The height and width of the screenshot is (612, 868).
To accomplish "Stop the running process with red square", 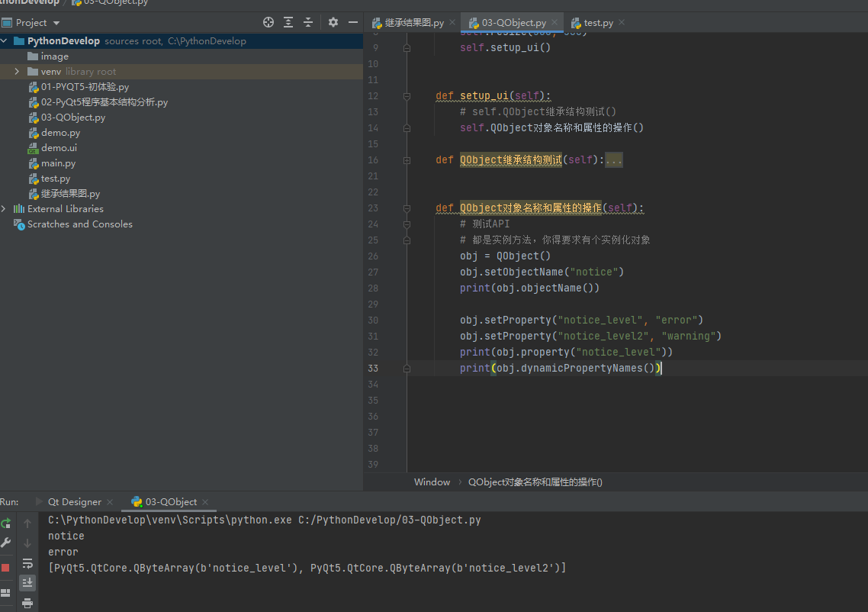I will pos(6,568).
